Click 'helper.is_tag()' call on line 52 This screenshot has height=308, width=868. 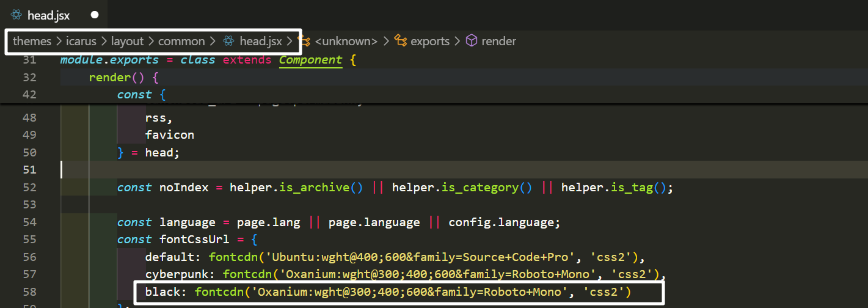point(613,188)
